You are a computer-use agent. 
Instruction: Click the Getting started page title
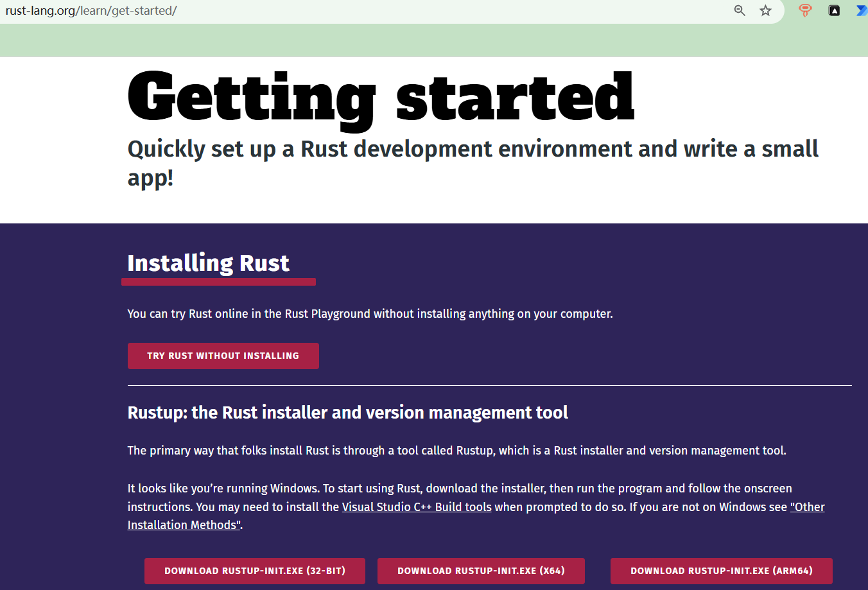(381, 98)
